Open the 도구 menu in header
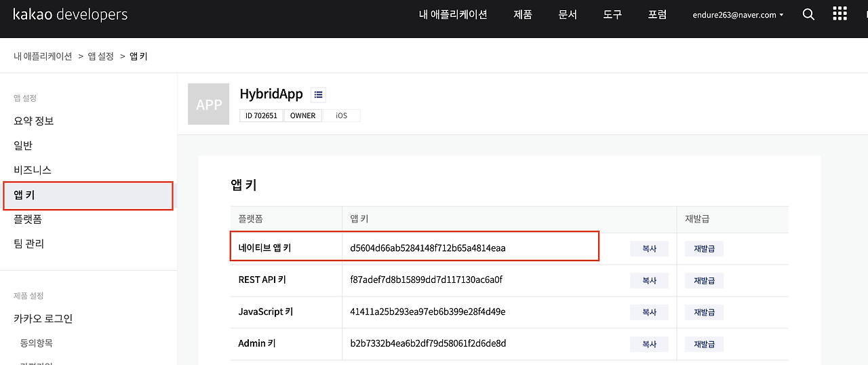868x365 pixels. [x=612, y=14]
